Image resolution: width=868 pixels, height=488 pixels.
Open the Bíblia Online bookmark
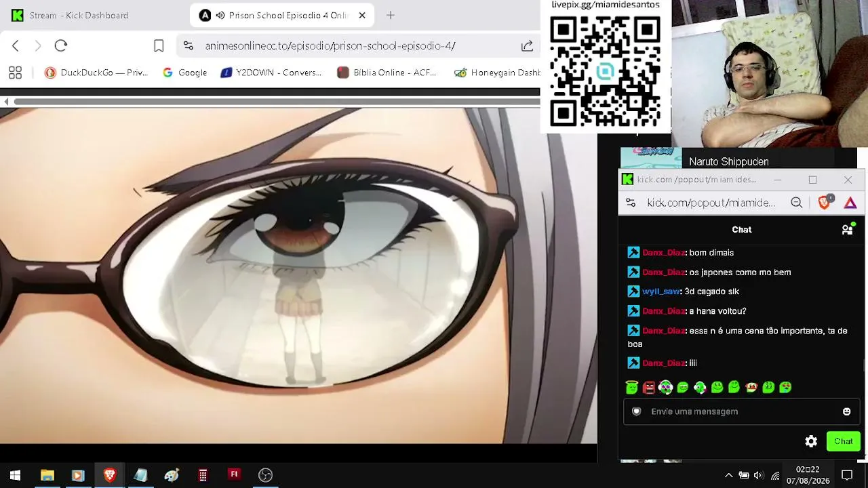click(x=387, y=73)
